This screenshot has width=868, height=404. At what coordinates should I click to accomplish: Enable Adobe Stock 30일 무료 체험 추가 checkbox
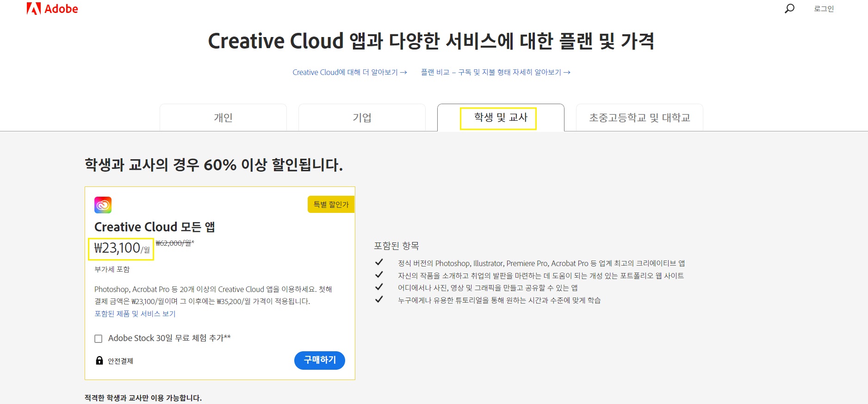98,339
